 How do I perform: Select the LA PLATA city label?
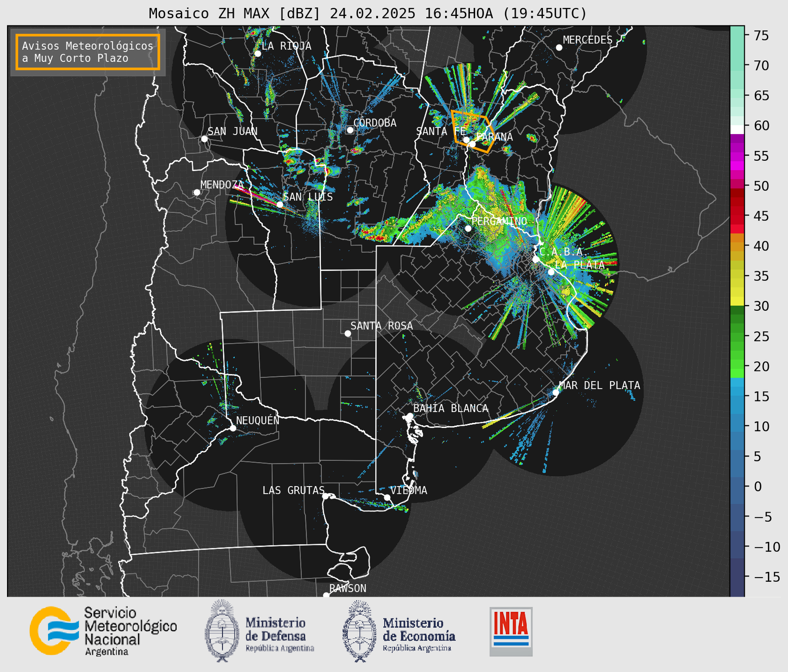click(580, 265)
